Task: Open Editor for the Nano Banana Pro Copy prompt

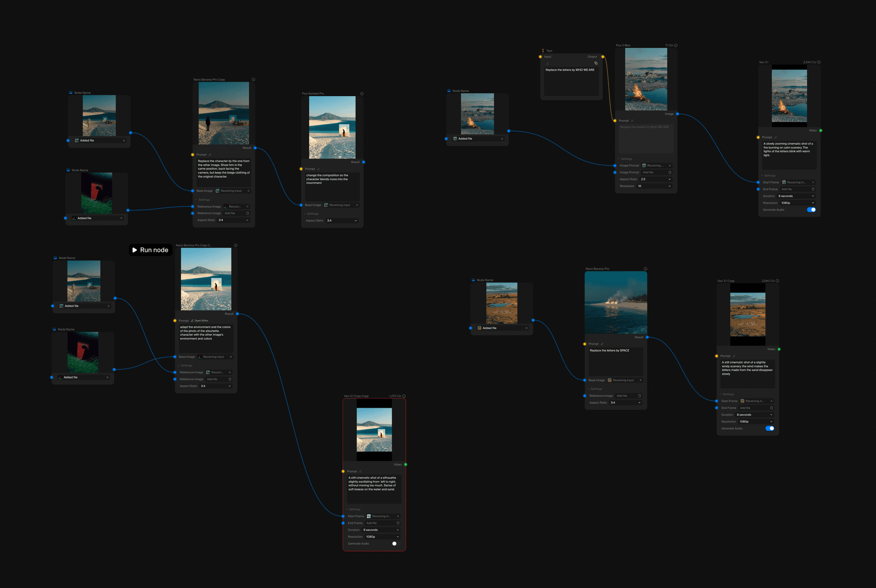Action: click(201, 320)
